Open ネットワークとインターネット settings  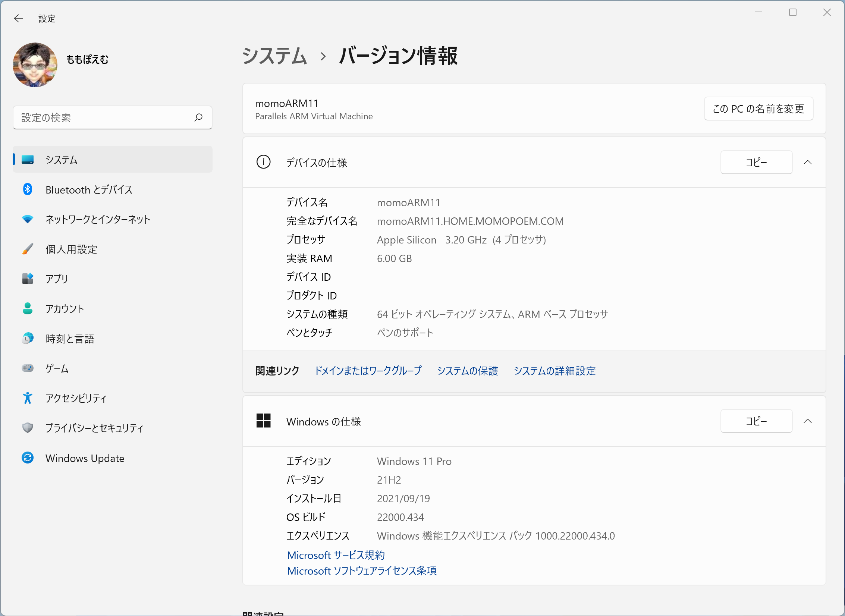tap(112, 219)
